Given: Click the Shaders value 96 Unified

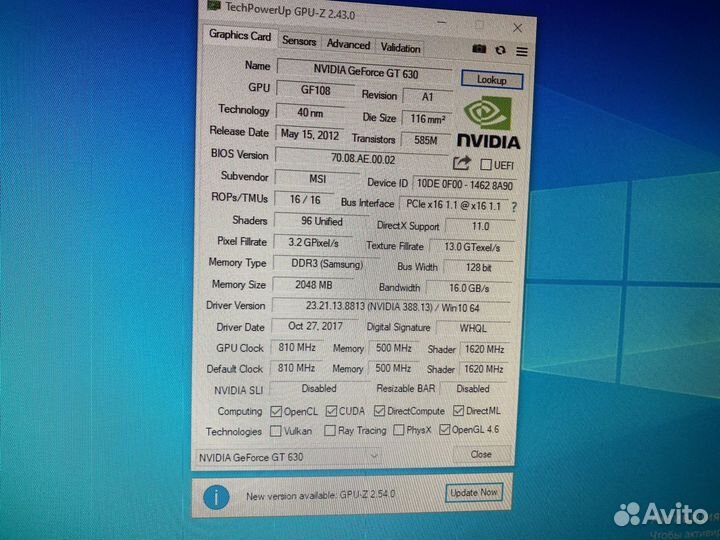Looking at the screenshot, I should 321,221.
